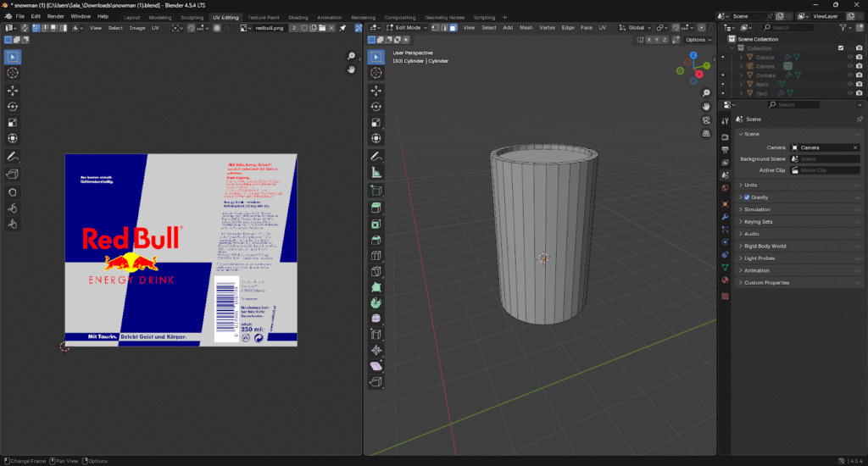The width and height of the screenshot is (868, 466).
Task: Click the Loop Cut tool icon
Action: [376, 256]
